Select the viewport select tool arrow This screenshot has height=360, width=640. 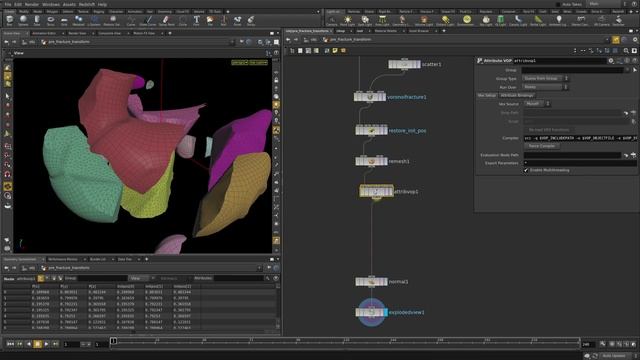[7, 96]
